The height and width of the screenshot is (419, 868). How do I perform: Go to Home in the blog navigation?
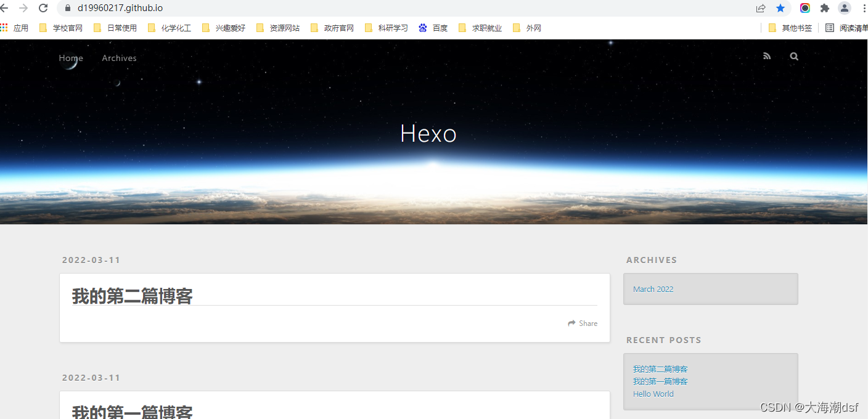pos(71,58)
